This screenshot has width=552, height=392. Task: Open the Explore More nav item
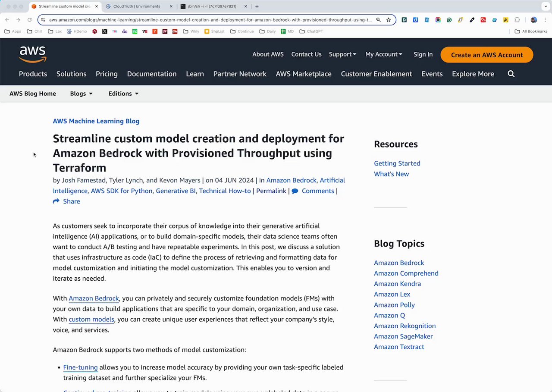[473, 74]
